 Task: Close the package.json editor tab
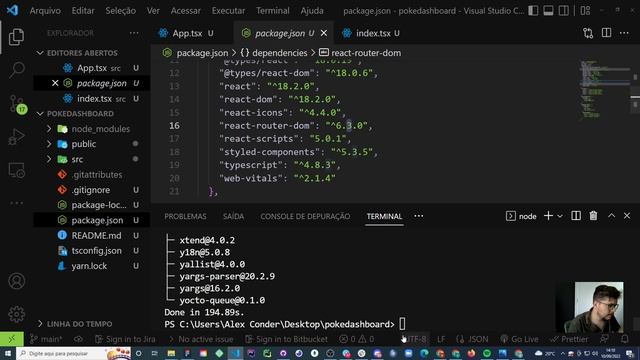[x=324, y=33]
